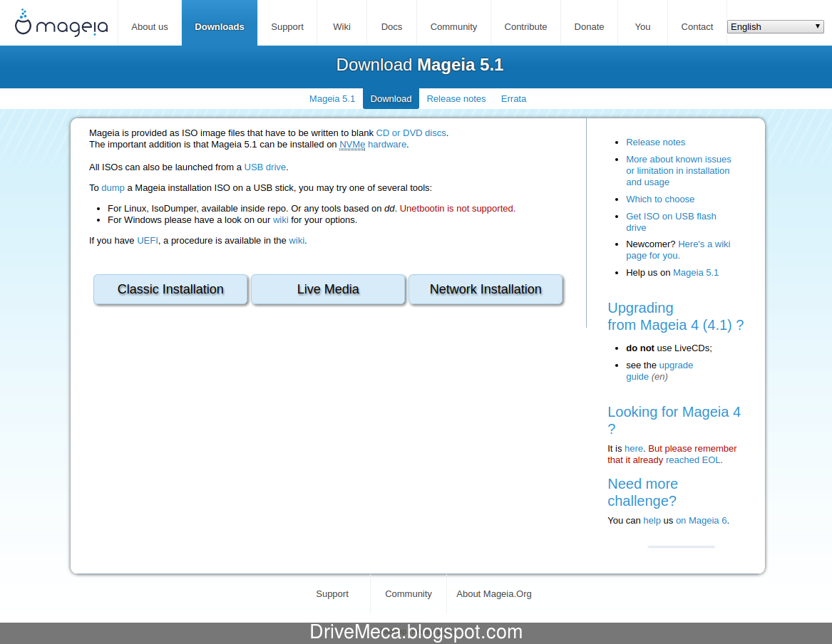Click 'reached EOL' under Looking for Mageia 4
832x644 pixels.
click(x=692, y=459)
